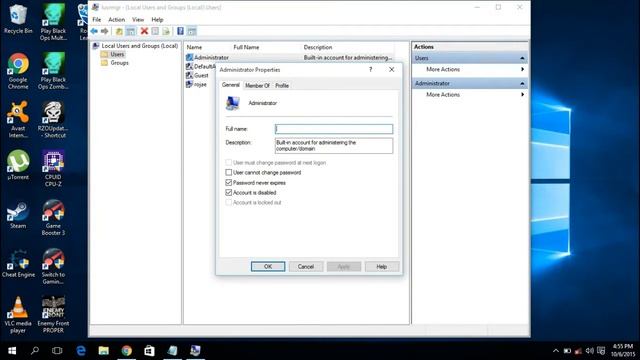Click the Forward arrow in lusrmgr toolbar
Screen dimensions: 640x360
pyautogui.click(x=105, y=31)
